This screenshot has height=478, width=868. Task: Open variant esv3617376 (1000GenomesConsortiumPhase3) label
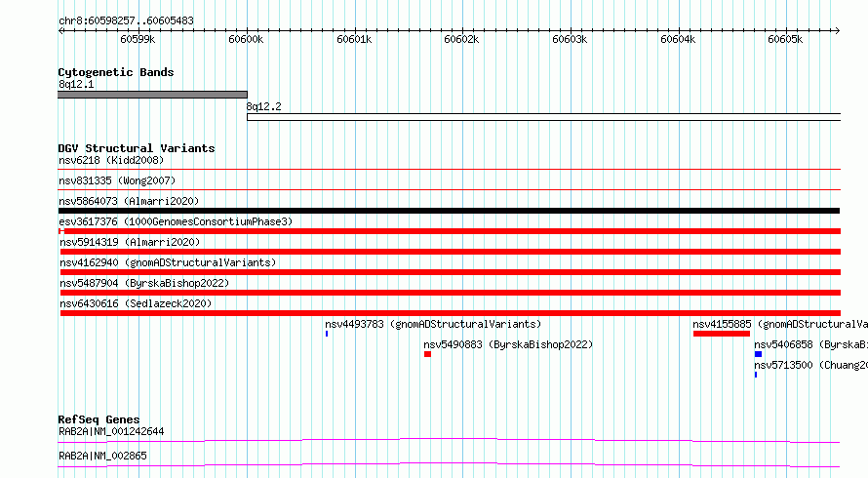(176, 222)
